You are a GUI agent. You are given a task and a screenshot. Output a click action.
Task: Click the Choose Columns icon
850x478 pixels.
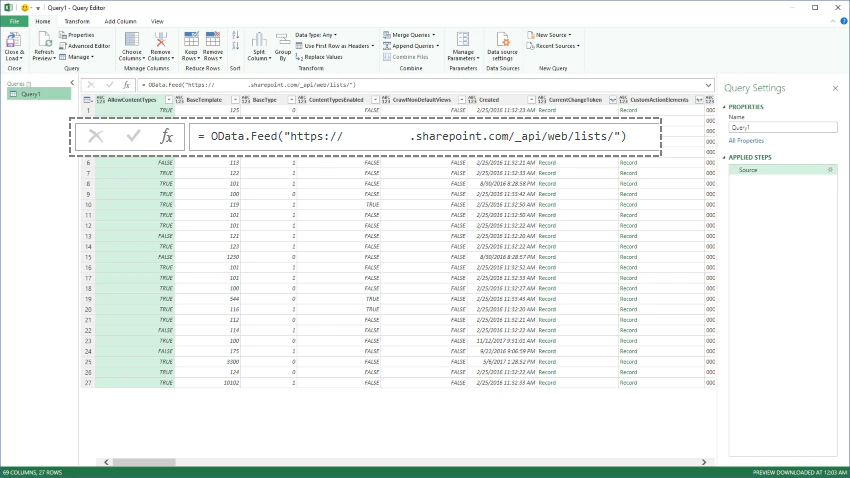pyautogui.click(x=132, y=40)
